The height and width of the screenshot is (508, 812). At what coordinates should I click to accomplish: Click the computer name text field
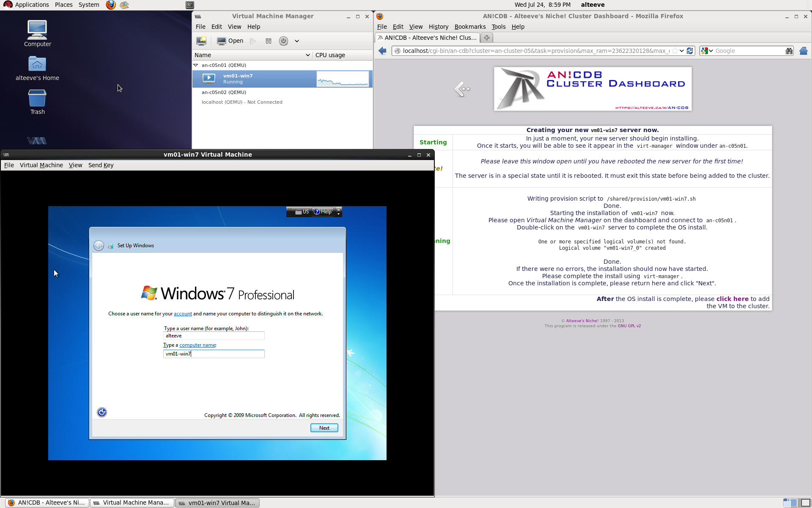point(214,354)
